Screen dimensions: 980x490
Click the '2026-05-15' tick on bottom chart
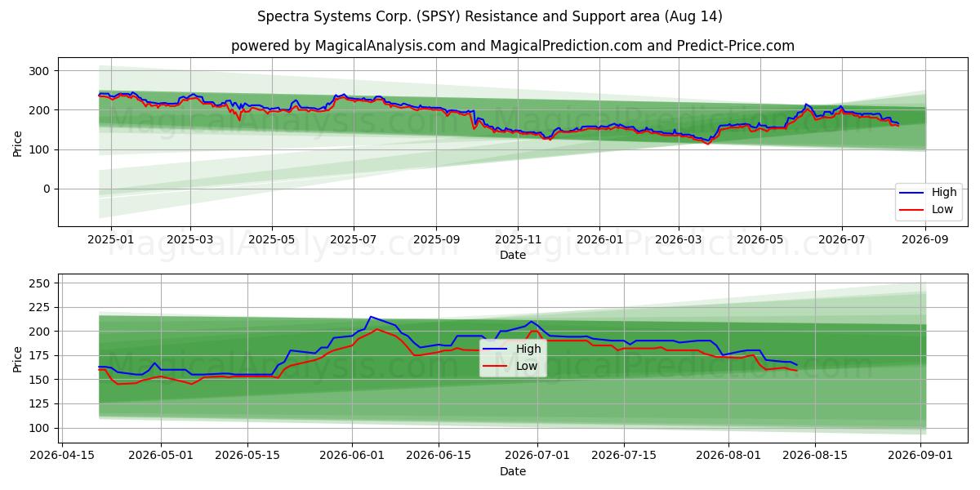click(247, 456)
